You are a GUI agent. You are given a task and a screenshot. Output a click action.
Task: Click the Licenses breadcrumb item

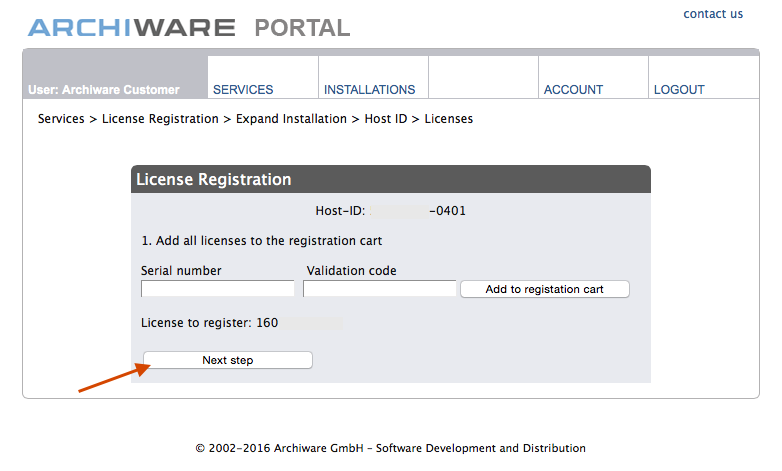(x=449, y=119)
